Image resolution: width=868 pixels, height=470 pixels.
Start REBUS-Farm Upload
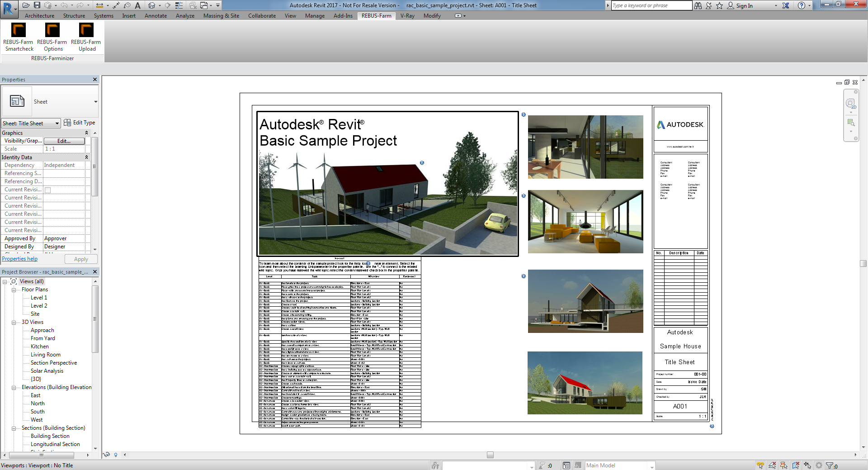click(x=86, y=38)
